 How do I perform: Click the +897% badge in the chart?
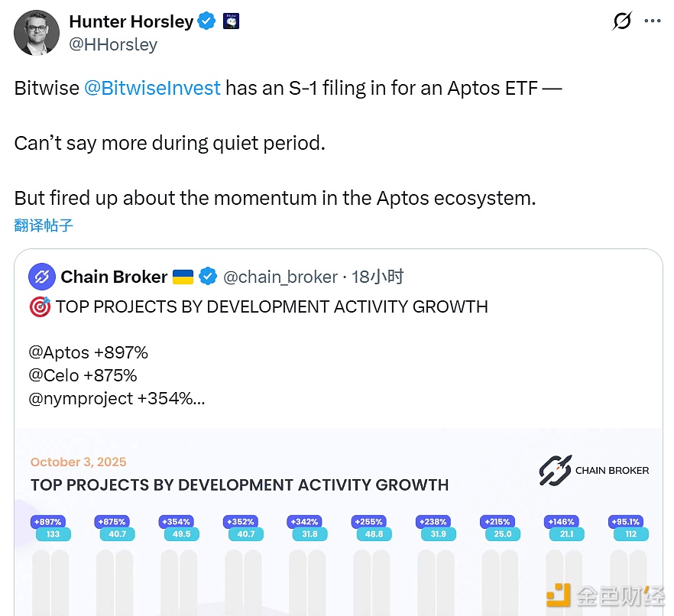point(47,521)
